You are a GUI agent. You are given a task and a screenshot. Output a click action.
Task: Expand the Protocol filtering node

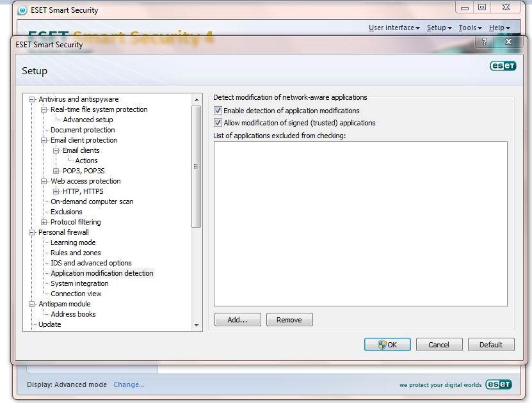44,222
